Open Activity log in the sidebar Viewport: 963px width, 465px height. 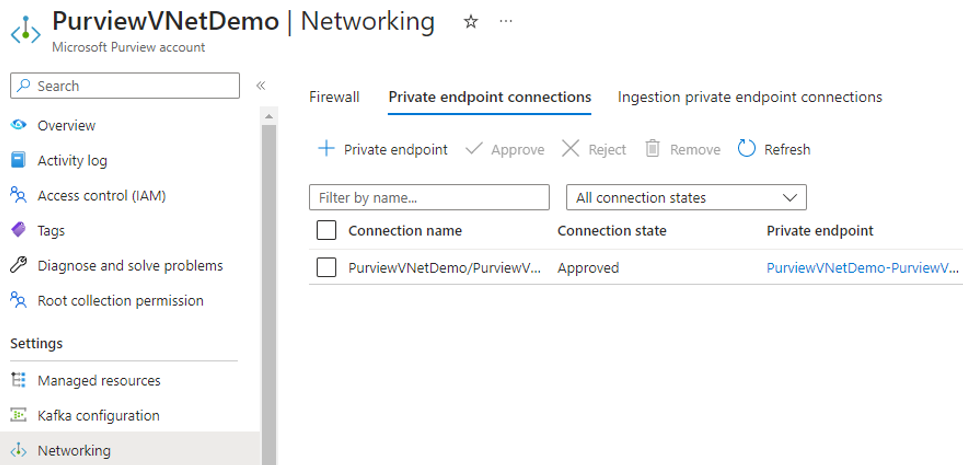coord(72,160)
